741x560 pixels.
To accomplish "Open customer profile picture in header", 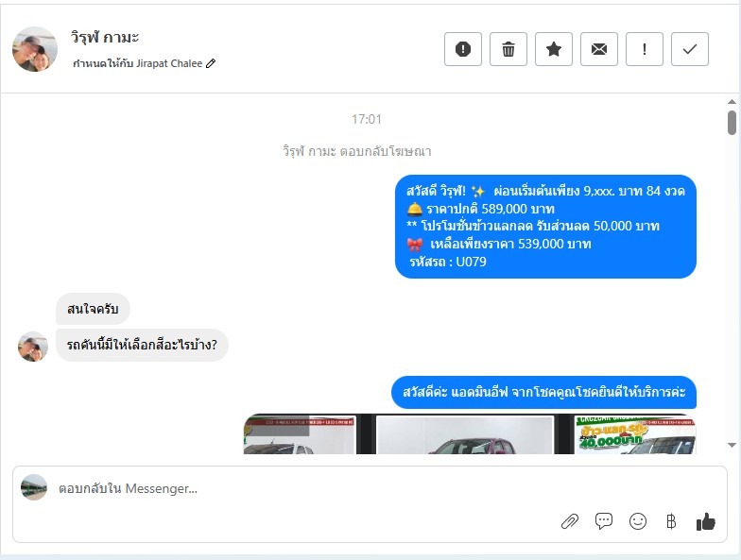I will [x=34, y=49].
